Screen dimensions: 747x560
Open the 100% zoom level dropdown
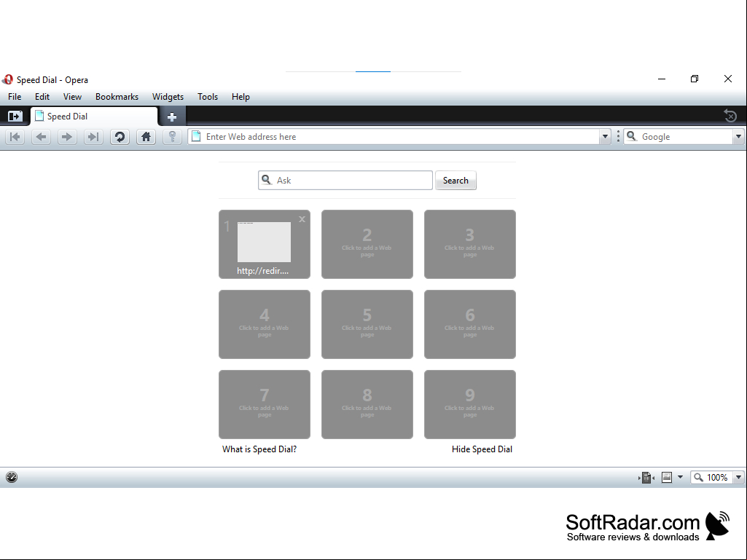(738, 477)
